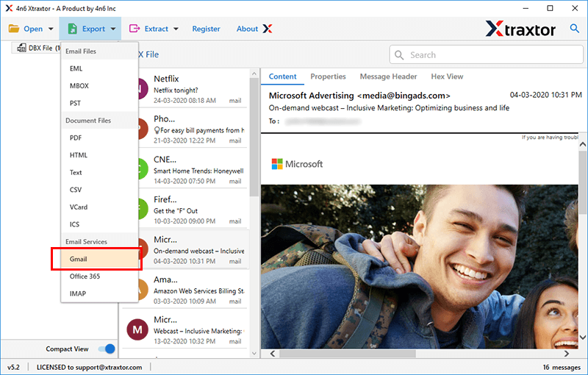
Task: Toggle the Compact View switch
Action: click(107, 349)
